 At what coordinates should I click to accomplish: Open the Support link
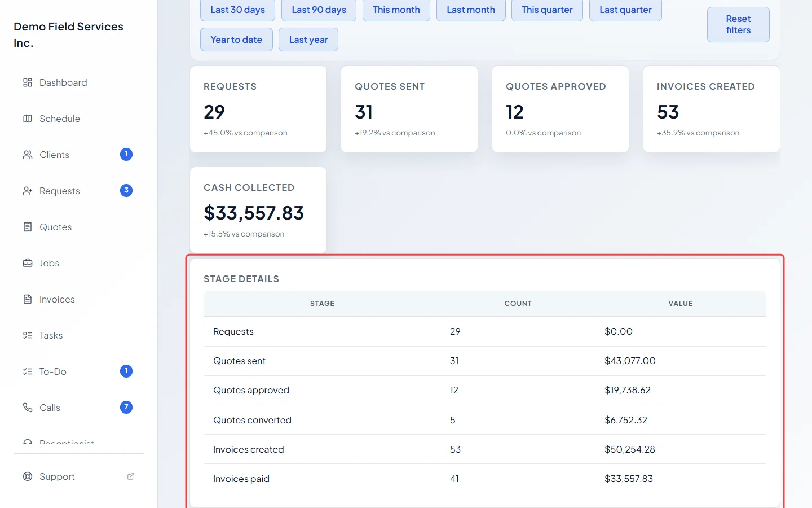pyautogui.click(x=78, y=476)
